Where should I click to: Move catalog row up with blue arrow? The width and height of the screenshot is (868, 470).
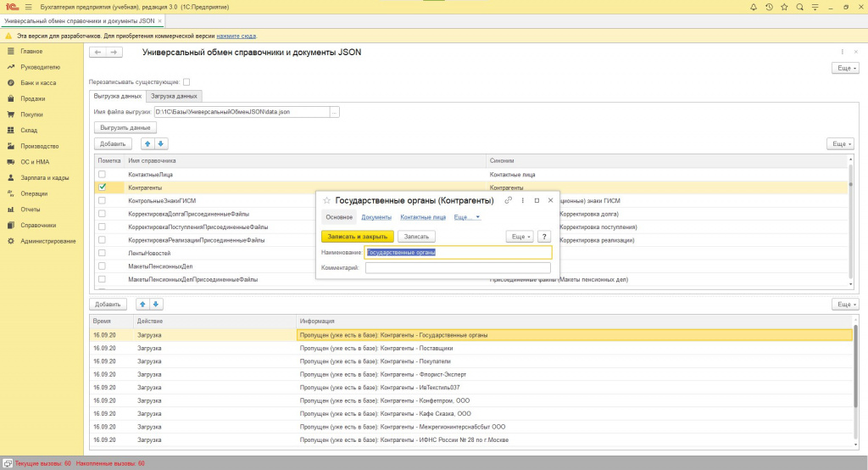147,143
